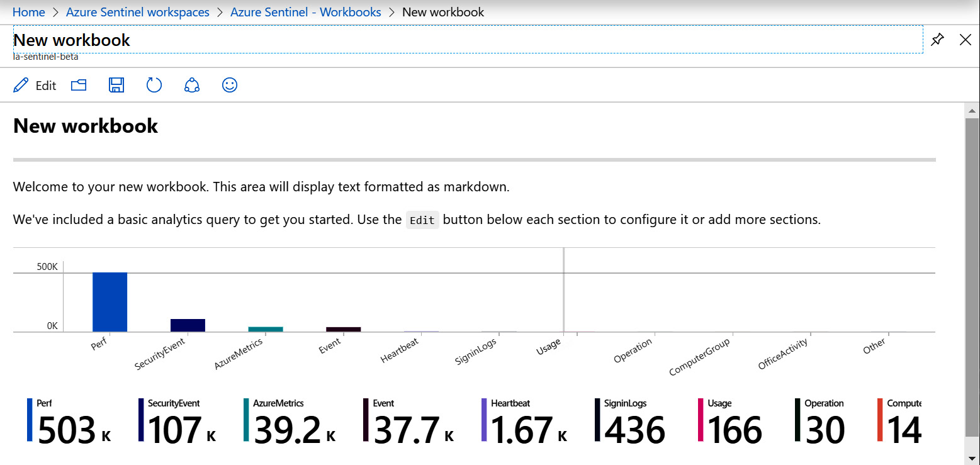Click Heartbeat purple legend swatch
The height and width of the screenshot is (465, 980).
click(x=484, y=420)
